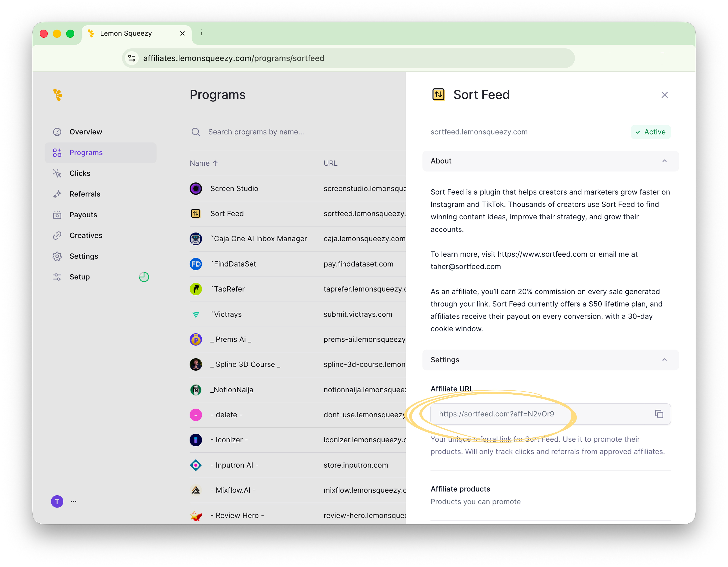Image resolution: width=728 pixels, height=567 pixels.
Task: Close the Sort Feed side panel
Action: tap(664, 95)
